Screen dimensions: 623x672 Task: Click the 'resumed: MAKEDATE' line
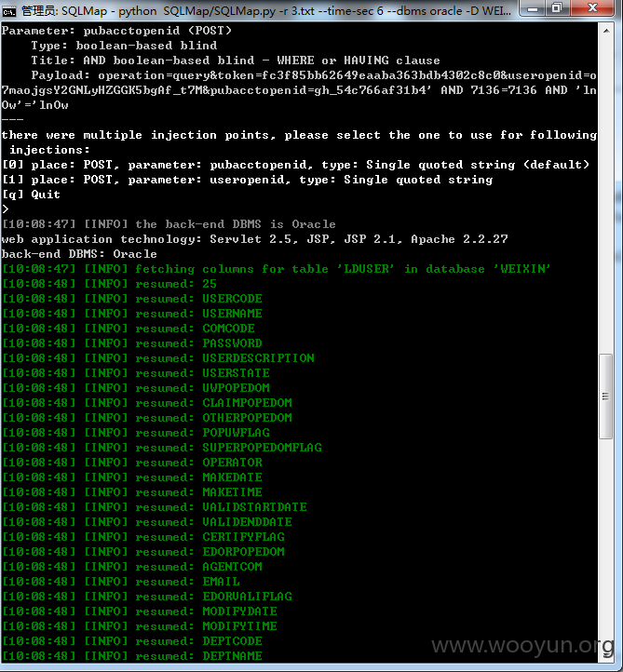point(132,477)
